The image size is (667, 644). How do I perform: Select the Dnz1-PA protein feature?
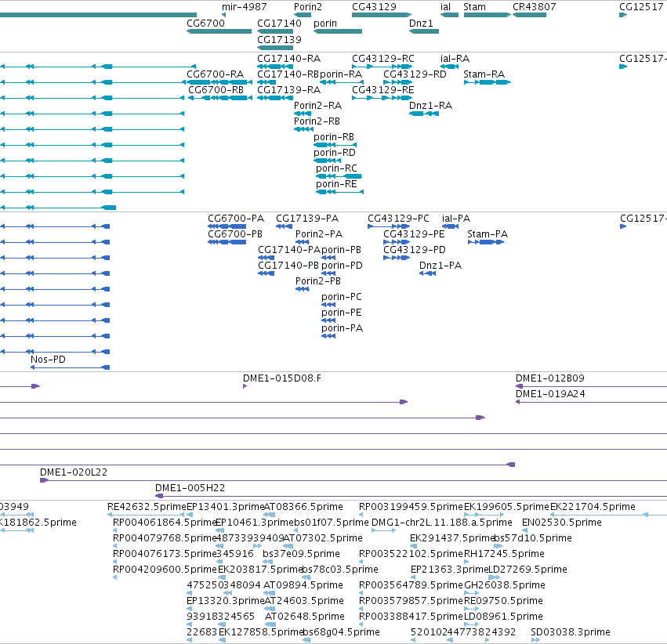pos(427,273)
